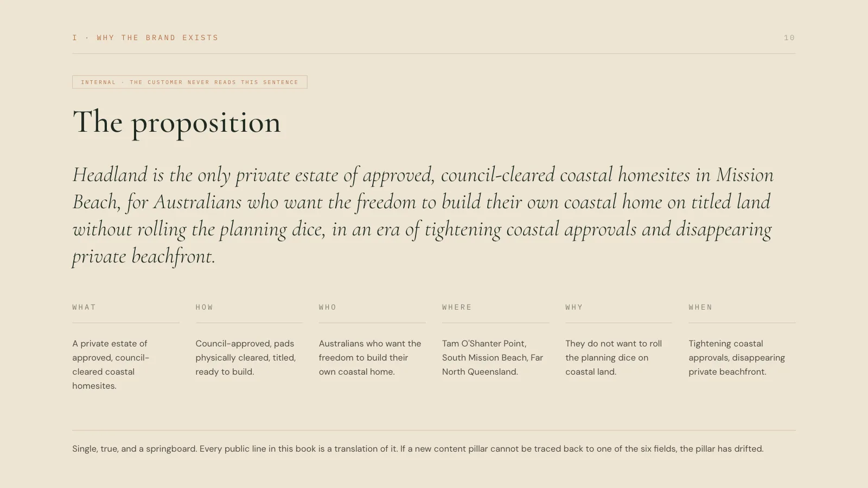Click the italic Headland proposition sentence
The image size is (868, 488).
(423, 215)
